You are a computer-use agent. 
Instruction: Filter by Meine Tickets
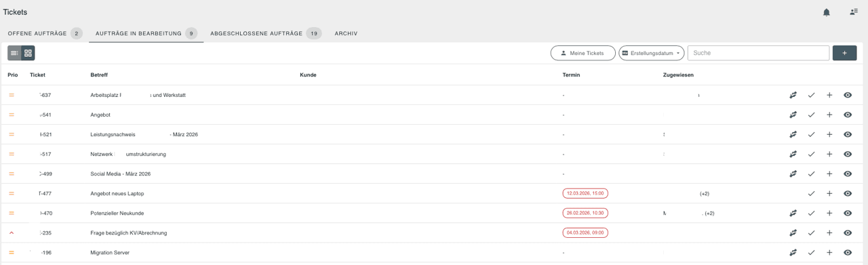[x=583, y=53]
